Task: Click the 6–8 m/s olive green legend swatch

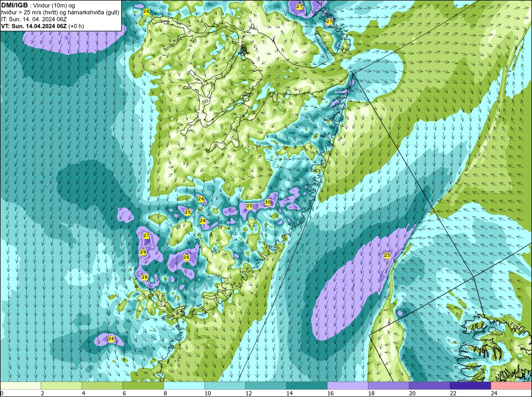Action: point(143,386)
